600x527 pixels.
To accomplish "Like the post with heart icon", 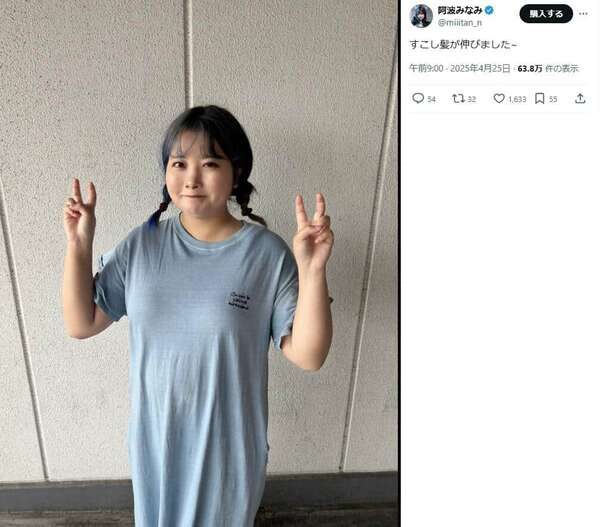I will [499, 99].
